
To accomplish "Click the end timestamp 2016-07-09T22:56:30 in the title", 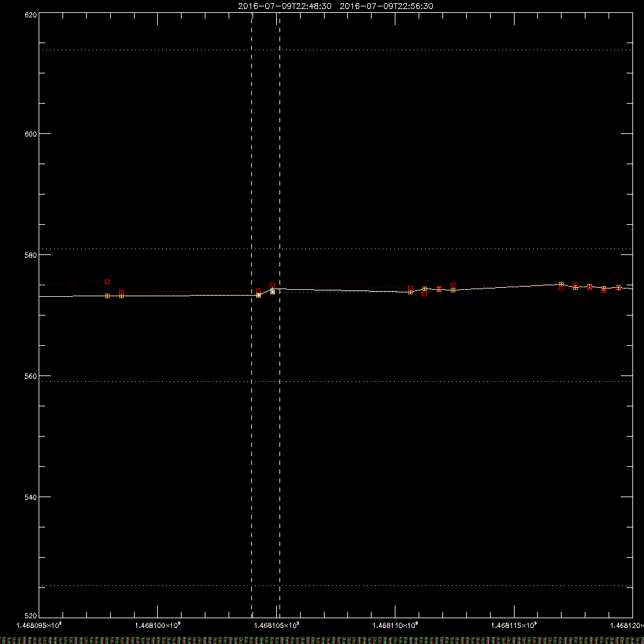I will 386,6.
